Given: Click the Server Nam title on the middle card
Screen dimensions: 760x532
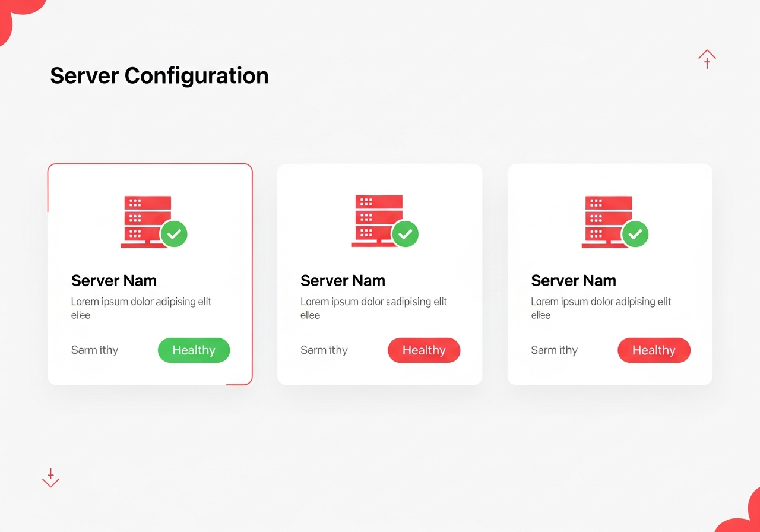Looking at the screenshot, I should click(x=343, y=280).
